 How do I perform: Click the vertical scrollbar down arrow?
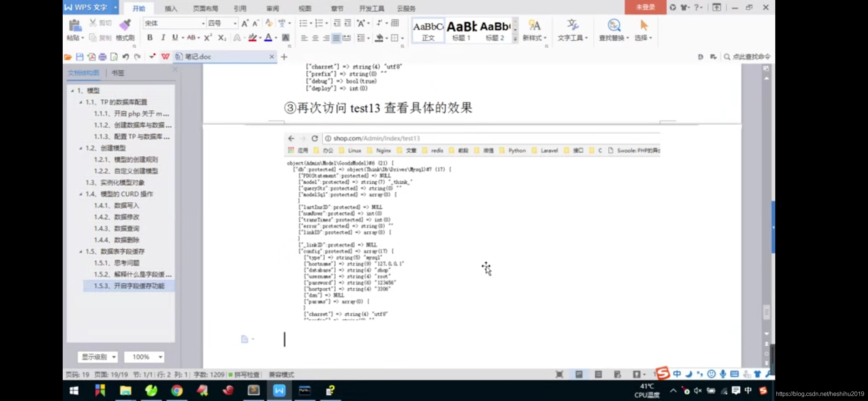(x=766, y=334)
